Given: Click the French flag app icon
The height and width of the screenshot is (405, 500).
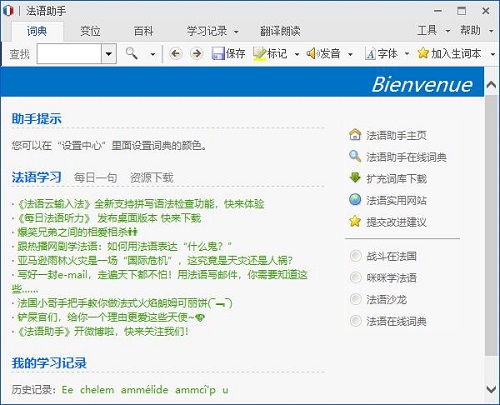Looking at the screenshot, I should (x=8, y=11).
